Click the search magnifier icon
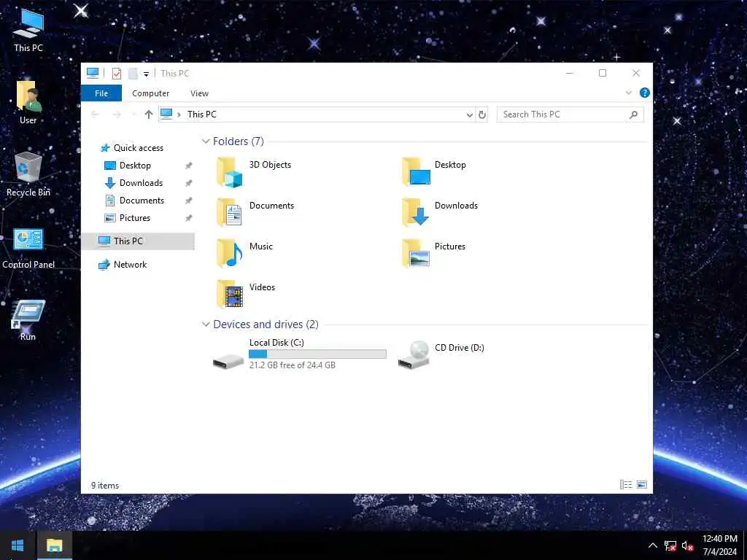This screenshot has width=747, height=560. pos(634,114)
